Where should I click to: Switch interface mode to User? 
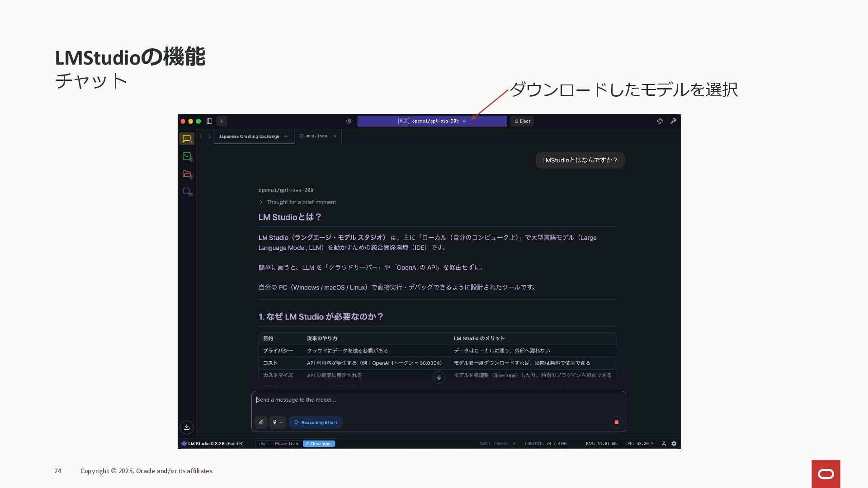tap(263, 444)
